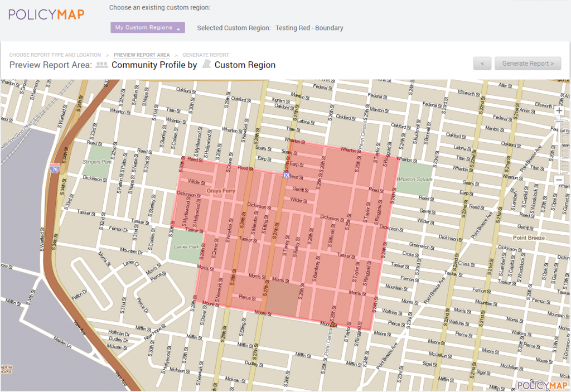This screenshot has height=392, width=571.
Task: Click the Community Profile people icon
Action: click(x=101, y=65)
